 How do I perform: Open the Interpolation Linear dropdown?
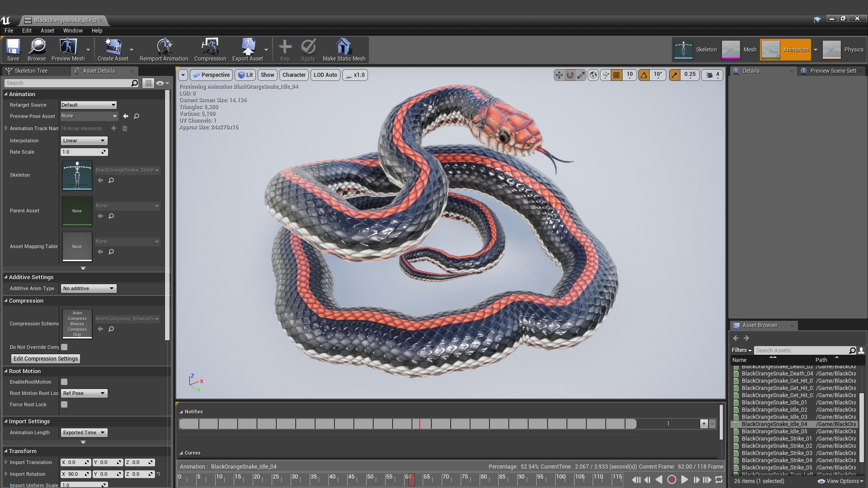tap(84, 141)
